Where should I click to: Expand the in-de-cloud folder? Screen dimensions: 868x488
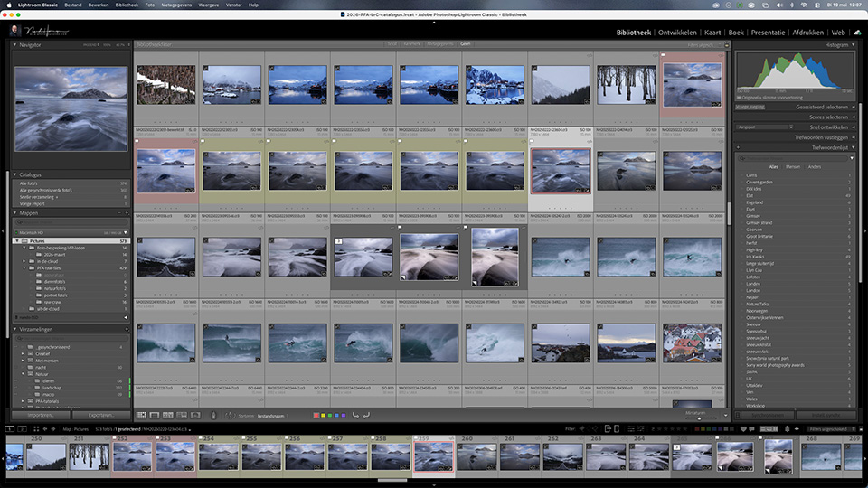point(24,261)
